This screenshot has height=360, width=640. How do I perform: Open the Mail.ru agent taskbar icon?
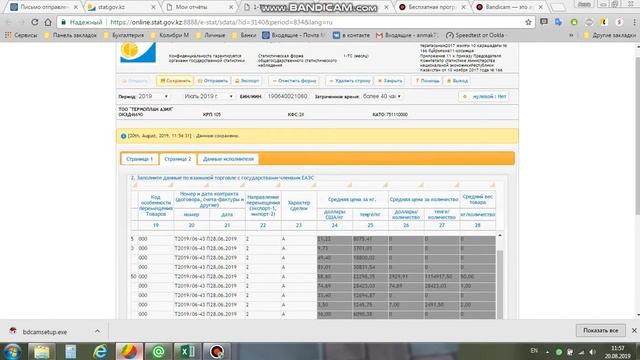point(158,351)
